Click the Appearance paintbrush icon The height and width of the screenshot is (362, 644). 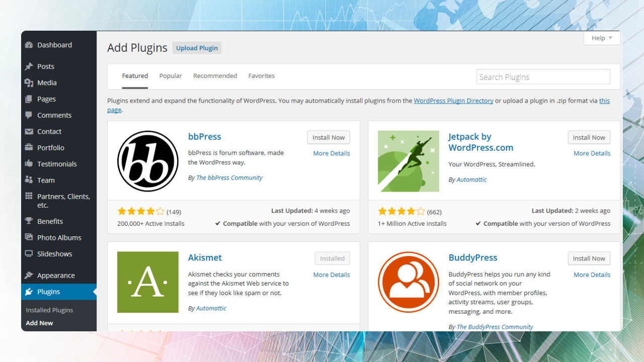pyautogui.click(x=29, y=276)
